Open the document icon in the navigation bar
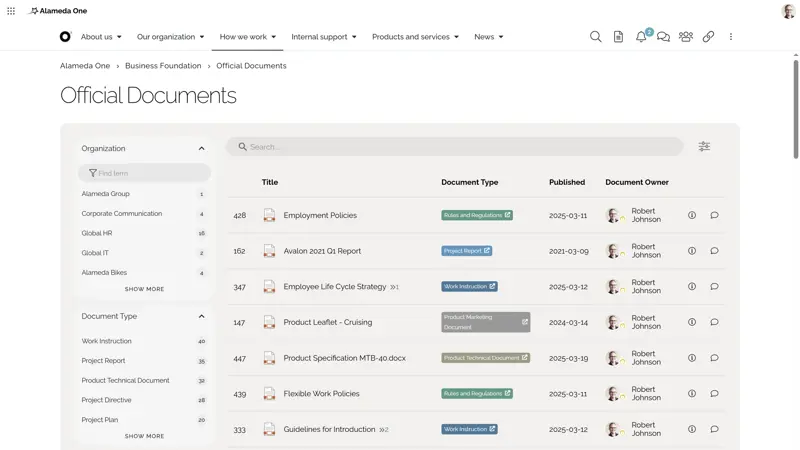This screenshot has width=800, height=450. click(618, 37)
